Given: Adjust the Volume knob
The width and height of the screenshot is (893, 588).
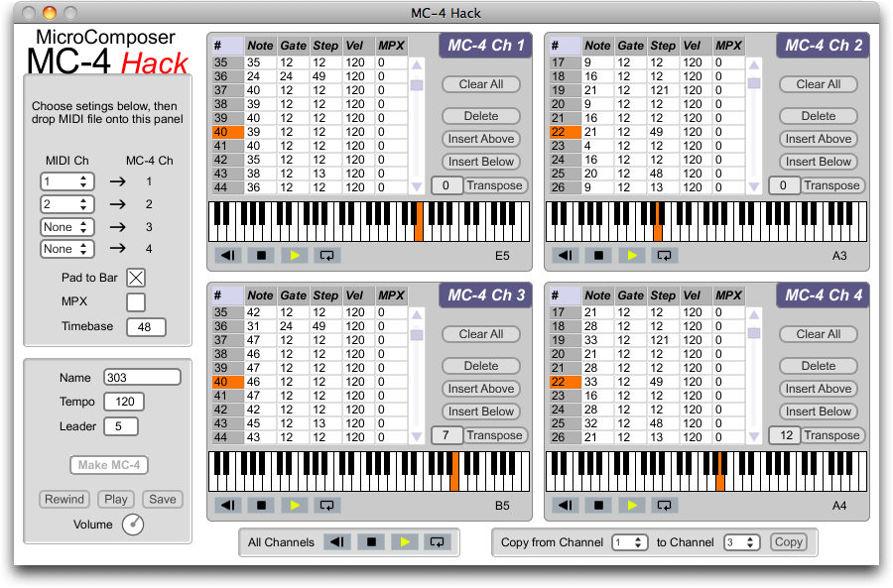Looking at the screenshot, I should pos(133,525).
